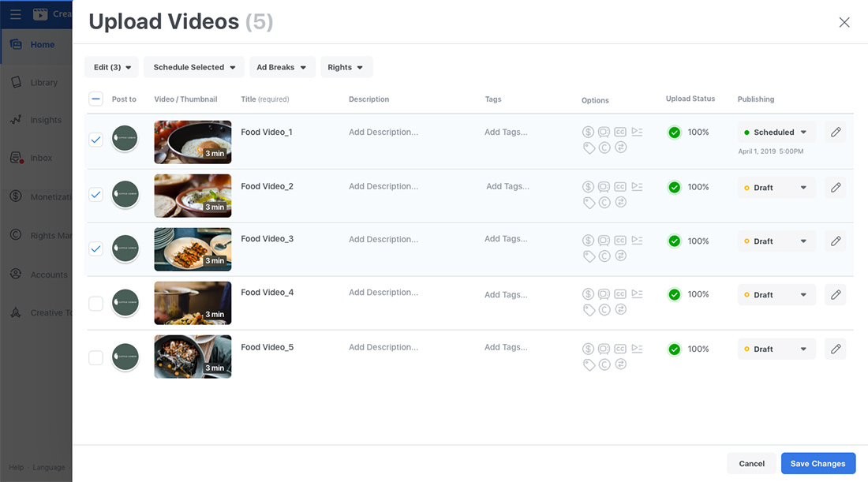Viewport: 868px width, 482px height.
Task: Open the Scheduled publishing dropdown for Food Video_1
Action: (x=776, y=133)
